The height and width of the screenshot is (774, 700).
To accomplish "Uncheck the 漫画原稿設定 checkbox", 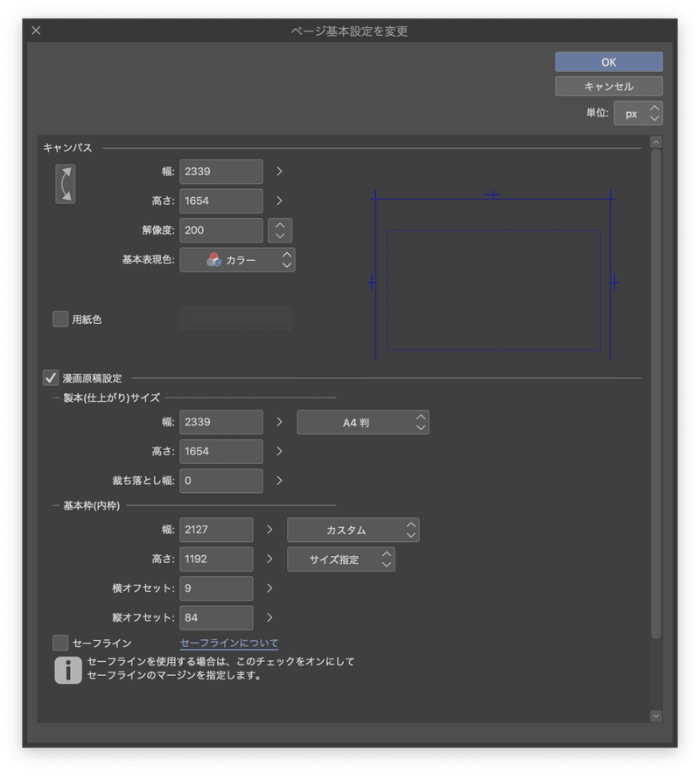I will click(x=48, y=377).
